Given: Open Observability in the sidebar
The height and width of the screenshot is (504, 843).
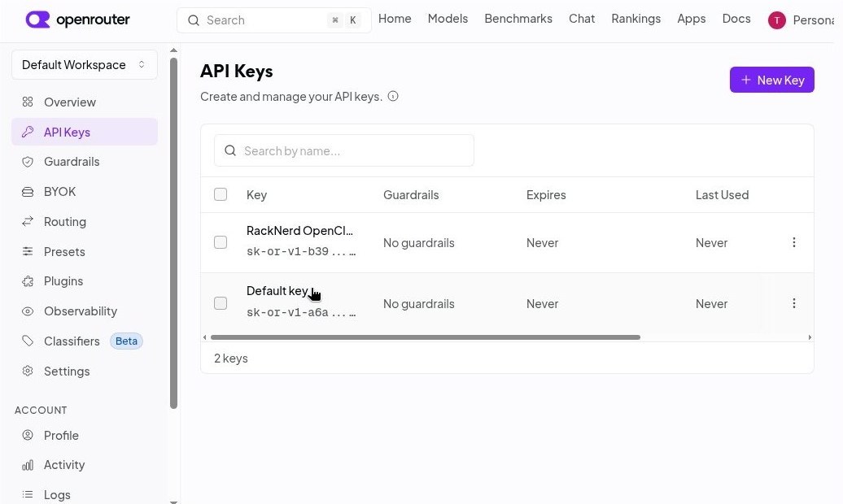Looking at the screenshot, I should [x=85, y=311].
